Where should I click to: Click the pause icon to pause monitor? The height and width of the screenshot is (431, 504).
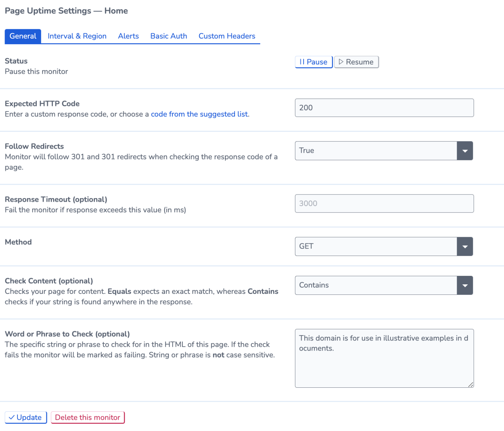[x=302, y=62]
